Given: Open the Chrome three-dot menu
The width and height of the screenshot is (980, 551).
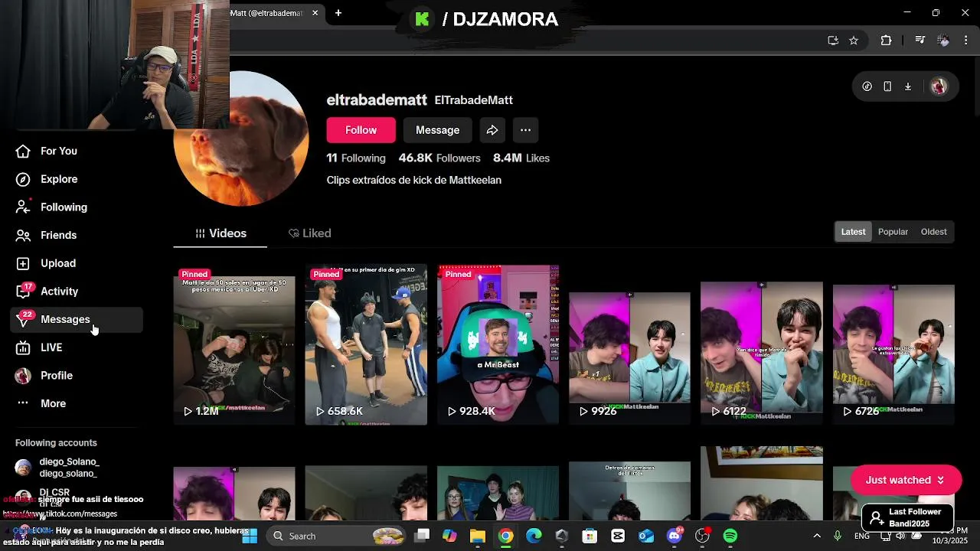Looking at the screenshot, I should 965,41.
